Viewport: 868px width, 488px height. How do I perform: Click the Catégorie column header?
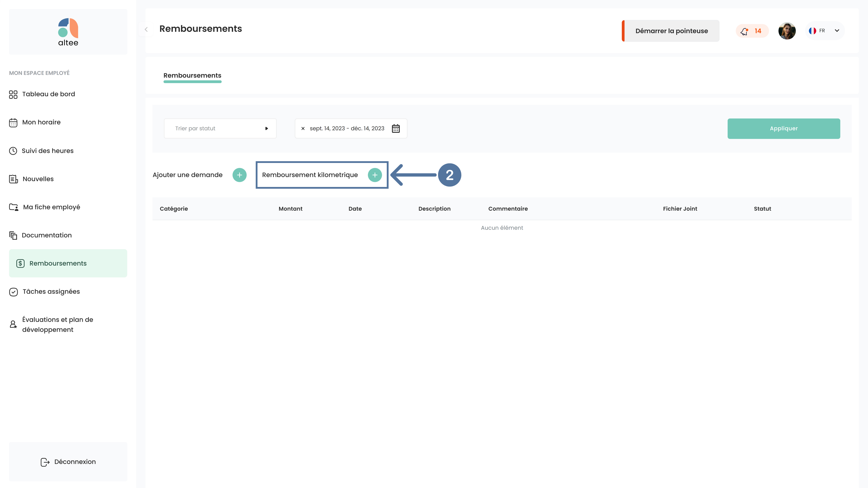click(174, 209)
